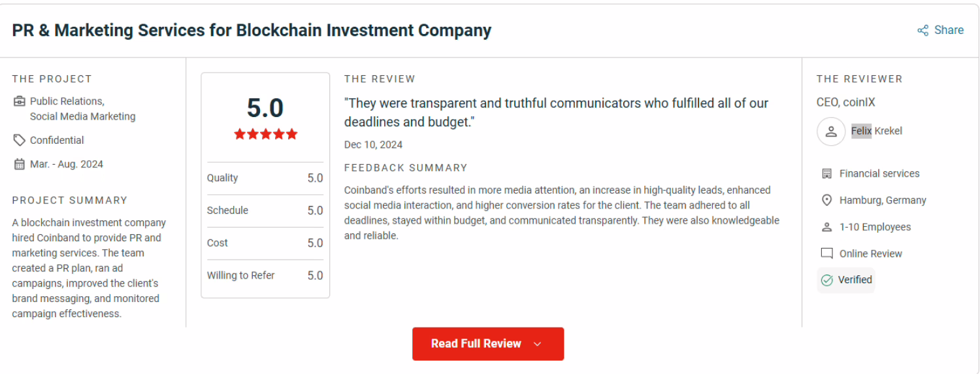Click the Financial services building icon
The image size is (980, 374).
pos(826,174)
